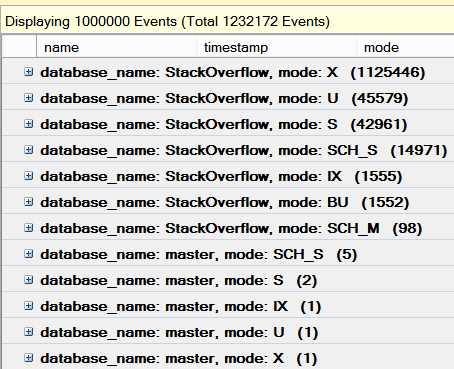
Task: Select row text 'StackOverflow, mode: U (45579)'
Action: pos(287,98)
